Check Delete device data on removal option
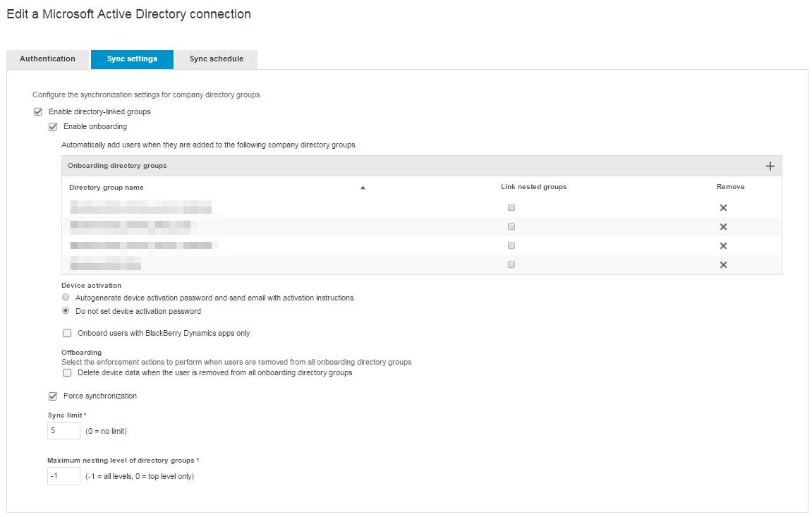 click(x=67, y=372)
